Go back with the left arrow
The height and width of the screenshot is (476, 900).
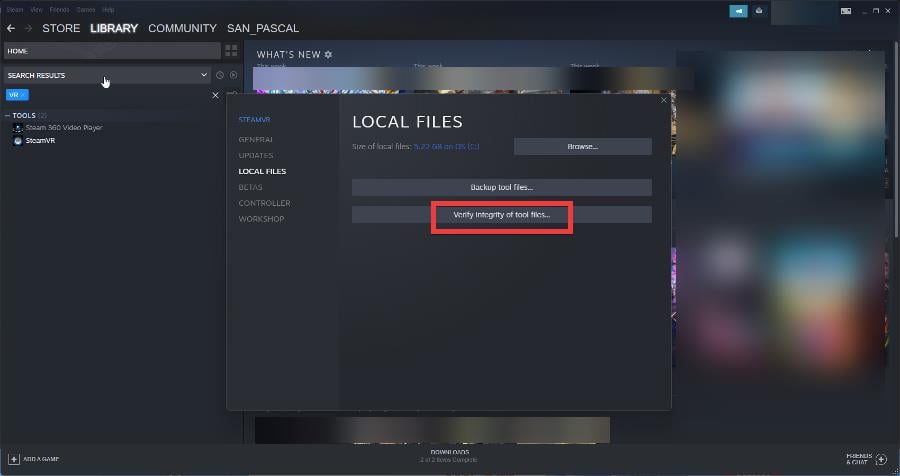pos(11,28)
